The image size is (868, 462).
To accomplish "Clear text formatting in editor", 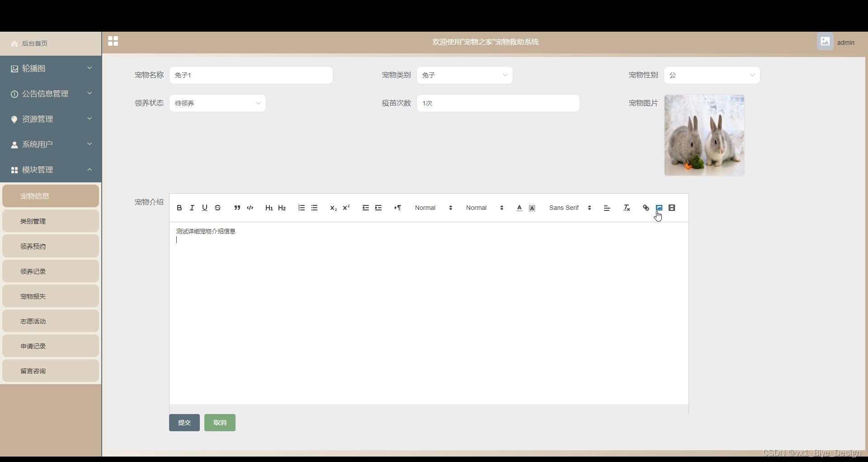I will pyautogui.click(x=627, y=208).
